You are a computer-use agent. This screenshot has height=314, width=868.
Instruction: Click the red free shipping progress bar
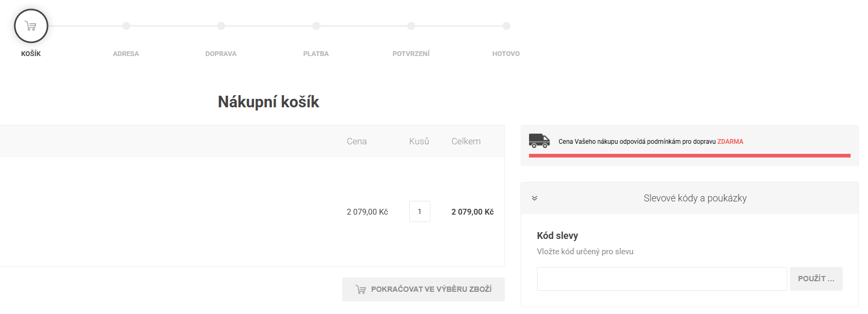(x=690, y=155)
